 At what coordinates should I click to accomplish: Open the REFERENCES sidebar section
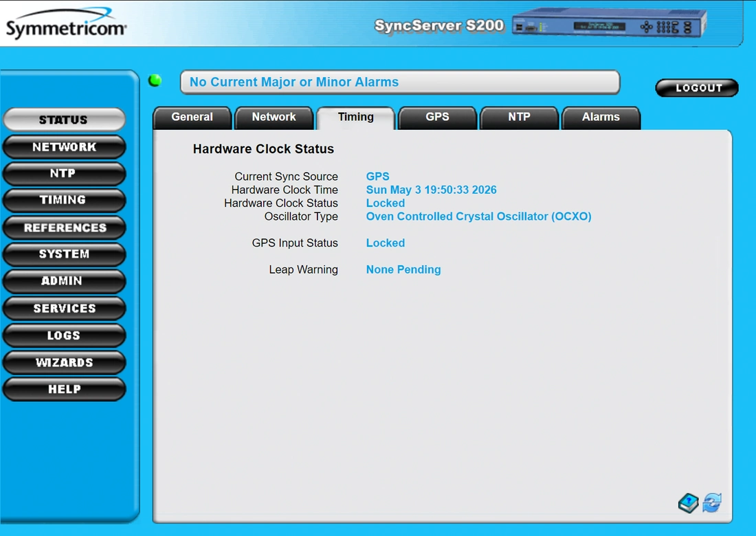coord(64,227)
